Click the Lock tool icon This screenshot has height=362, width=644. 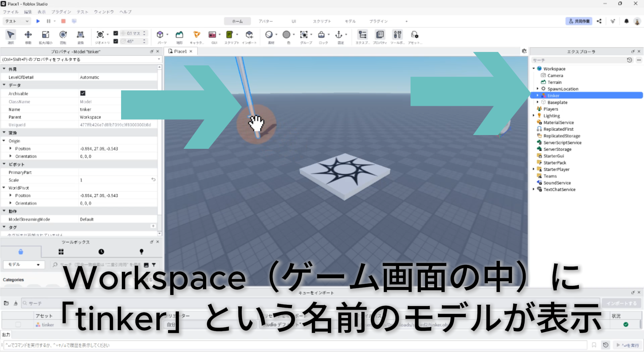click(x=321, y=35)
